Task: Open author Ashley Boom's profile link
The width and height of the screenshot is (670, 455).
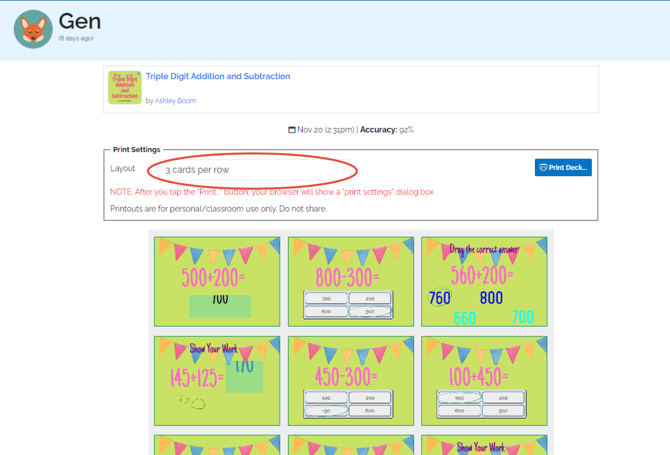Action: pos(175,101)
